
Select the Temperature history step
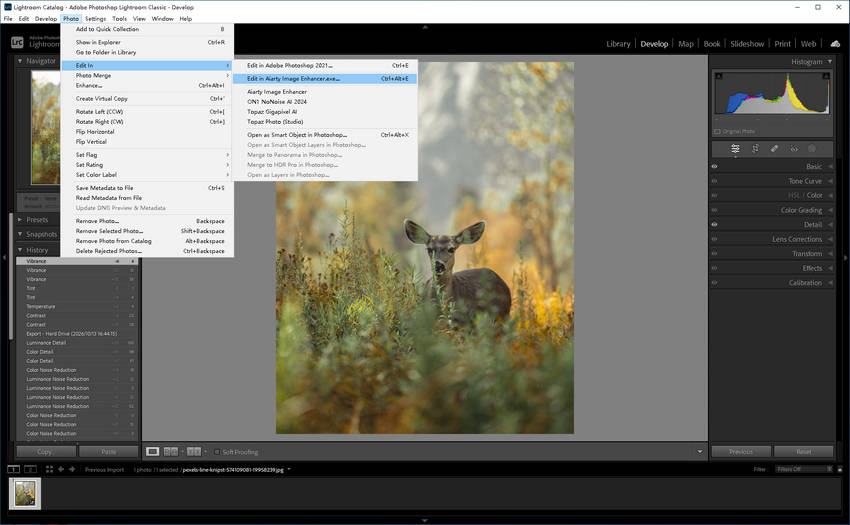pyautogui.click(x=76, y=306)
